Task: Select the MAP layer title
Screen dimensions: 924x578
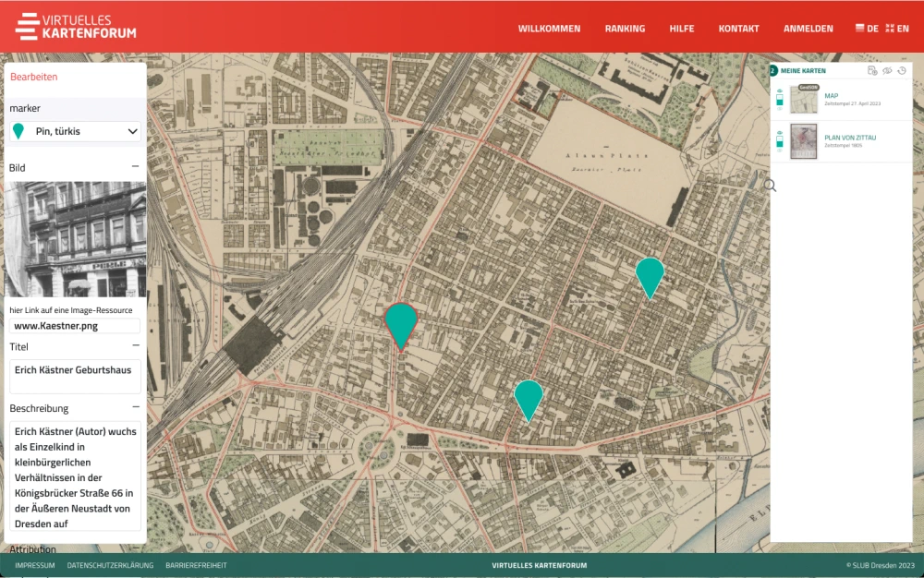Action: pyautogui.click(x=831, y=95)
